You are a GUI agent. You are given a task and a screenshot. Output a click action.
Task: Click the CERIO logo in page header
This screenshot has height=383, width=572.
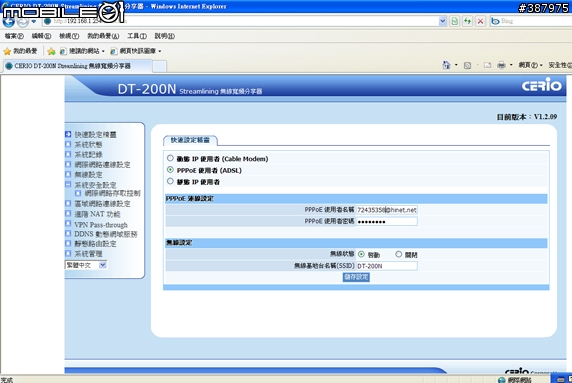[541, 85]
